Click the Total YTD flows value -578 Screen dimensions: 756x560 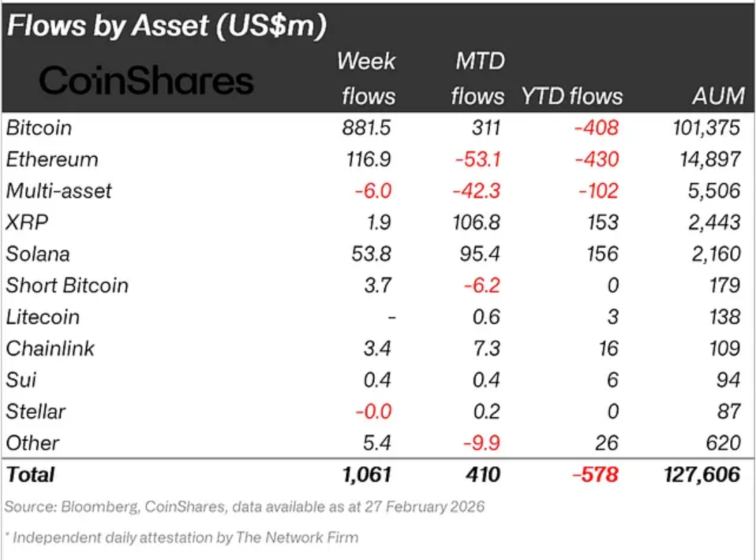point(596,475)
